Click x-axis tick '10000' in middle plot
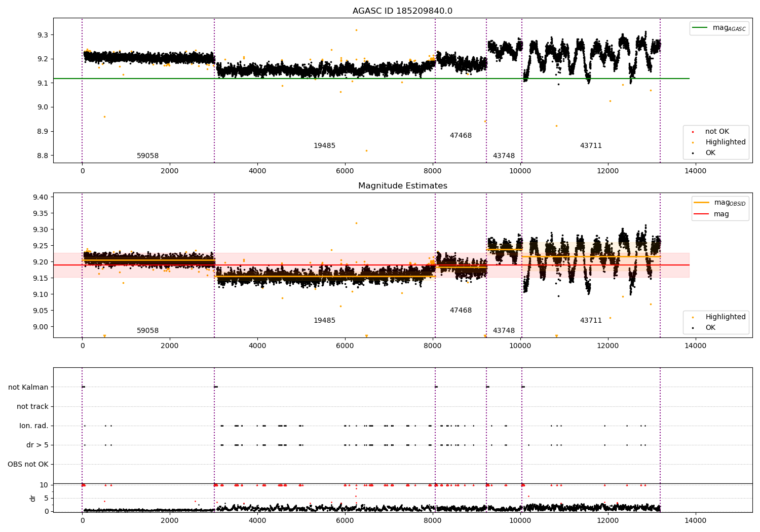 click(520, 346)
